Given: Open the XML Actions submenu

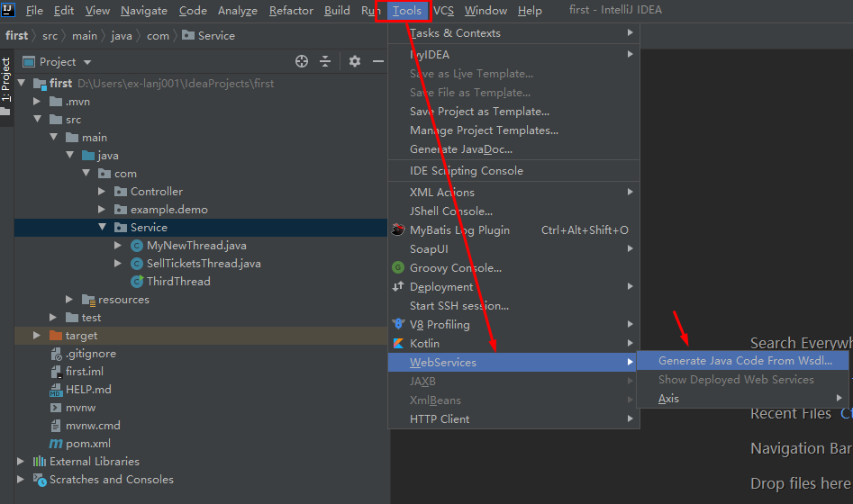Looking at the screenshot, I should (x=513, y=192).
